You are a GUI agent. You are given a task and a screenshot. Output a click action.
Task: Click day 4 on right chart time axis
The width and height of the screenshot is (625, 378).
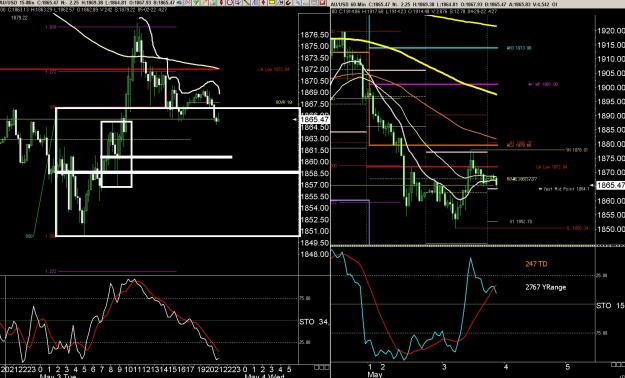coord(505,367)
